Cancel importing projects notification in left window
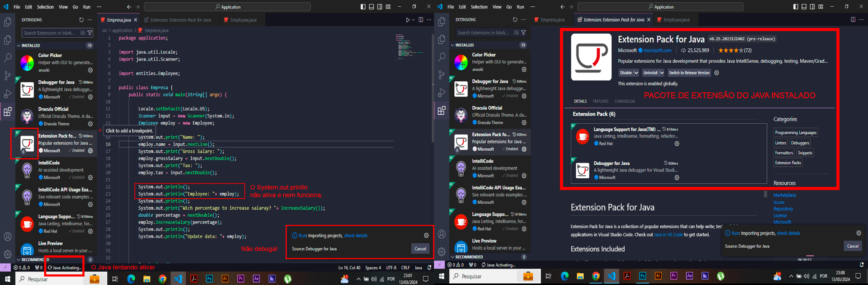The height and width of the screenshot is (285, 868). pyautogui.click(x=420, y=249)
